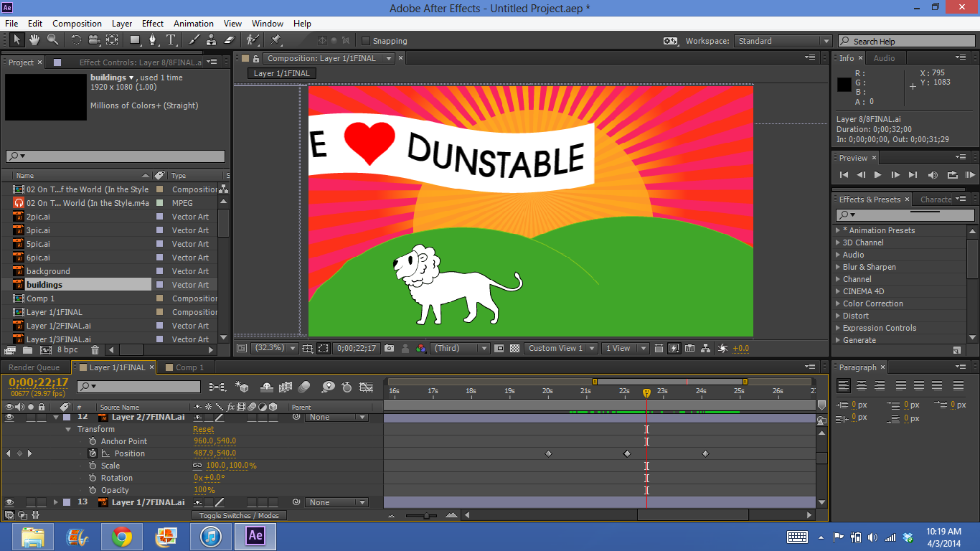Open the Workspace Standard dropdown
This screenshot has width=980, height=551.
click(x=783, y=41)
